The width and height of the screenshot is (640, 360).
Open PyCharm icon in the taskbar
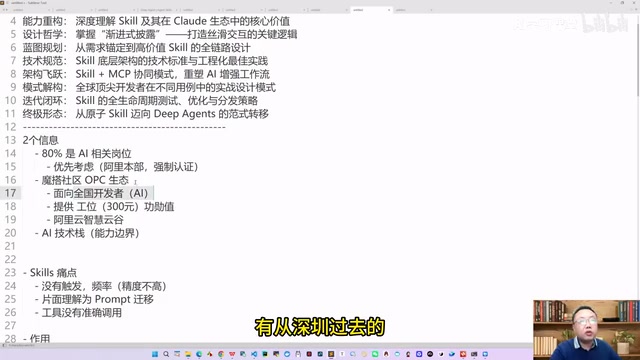pyautogui.click(x=265, y=354)
